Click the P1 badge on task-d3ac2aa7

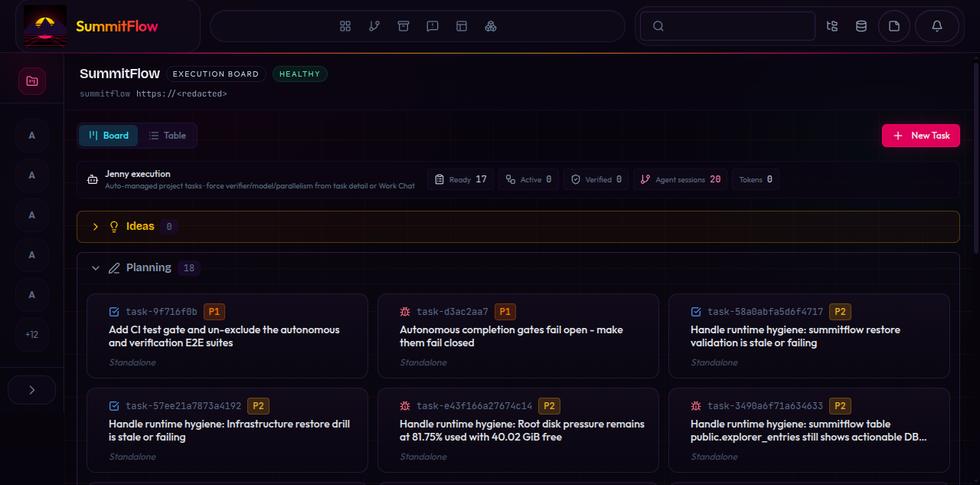[x=505, y=312]
